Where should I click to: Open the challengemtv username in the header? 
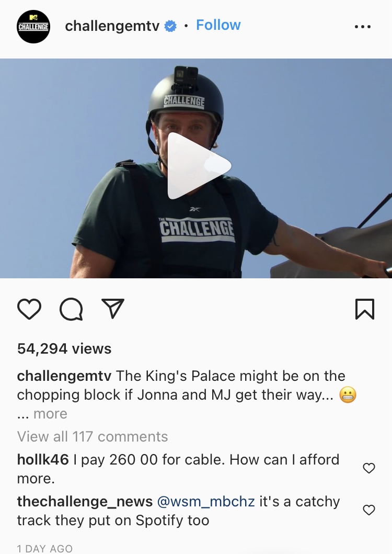pyautogui.click(x=112, y=26)
